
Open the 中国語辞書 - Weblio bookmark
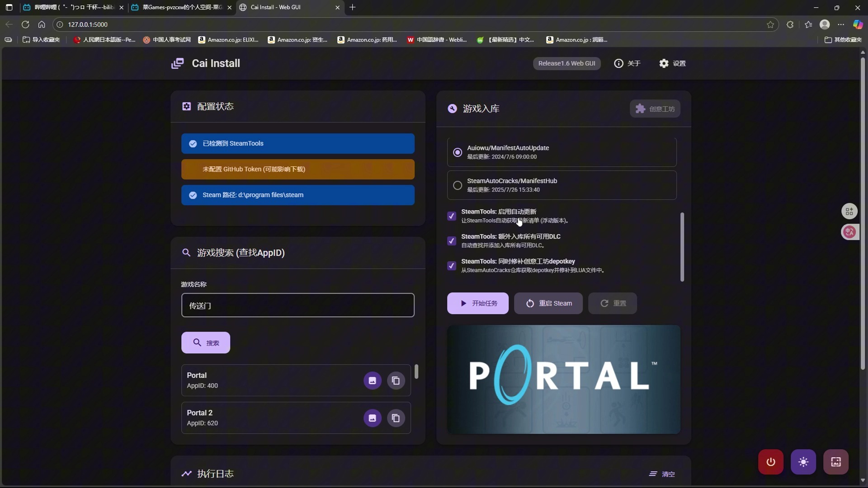tap(437, 40)
